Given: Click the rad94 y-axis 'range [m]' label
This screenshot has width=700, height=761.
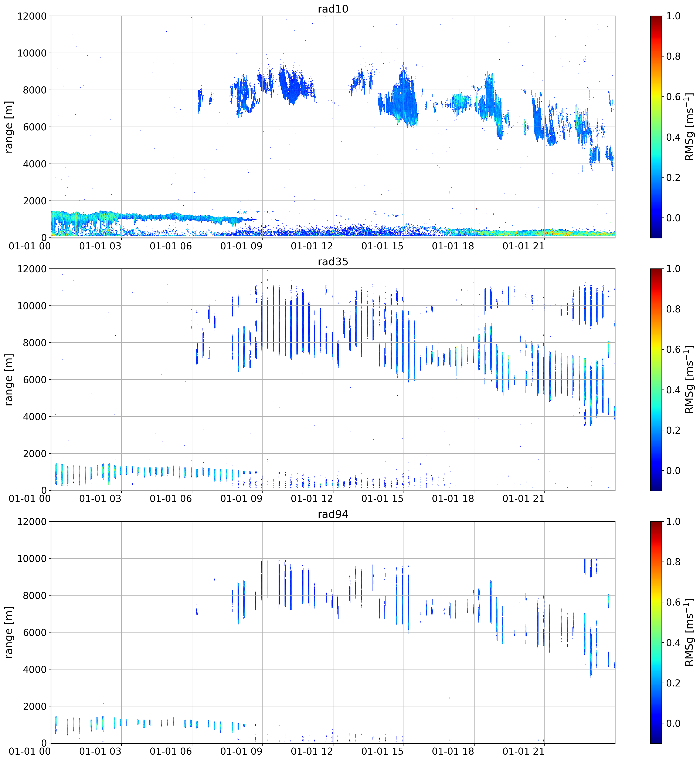Looking at the screenshot, I should tap(9, 632).
